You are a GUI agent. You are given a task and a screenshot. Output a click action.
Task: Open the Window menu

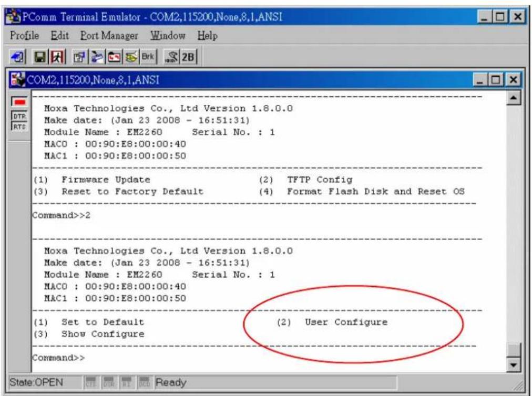click(168, 35)
